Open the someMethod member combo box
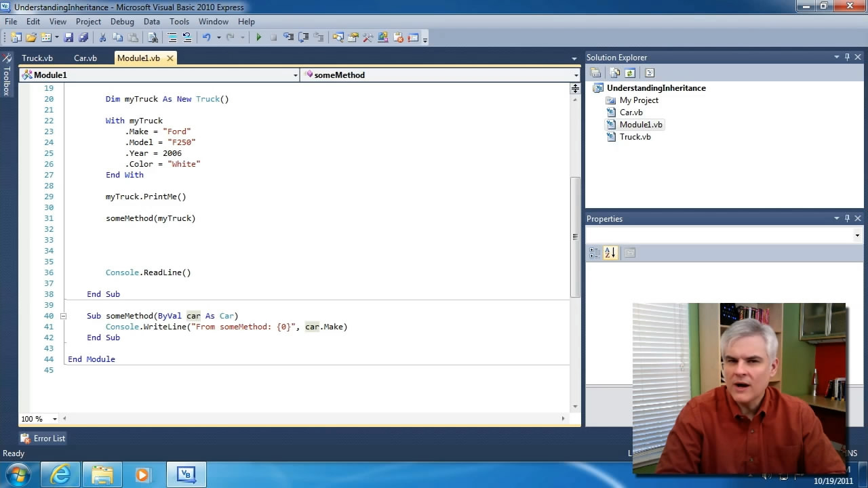 click(x=440, y=75)
